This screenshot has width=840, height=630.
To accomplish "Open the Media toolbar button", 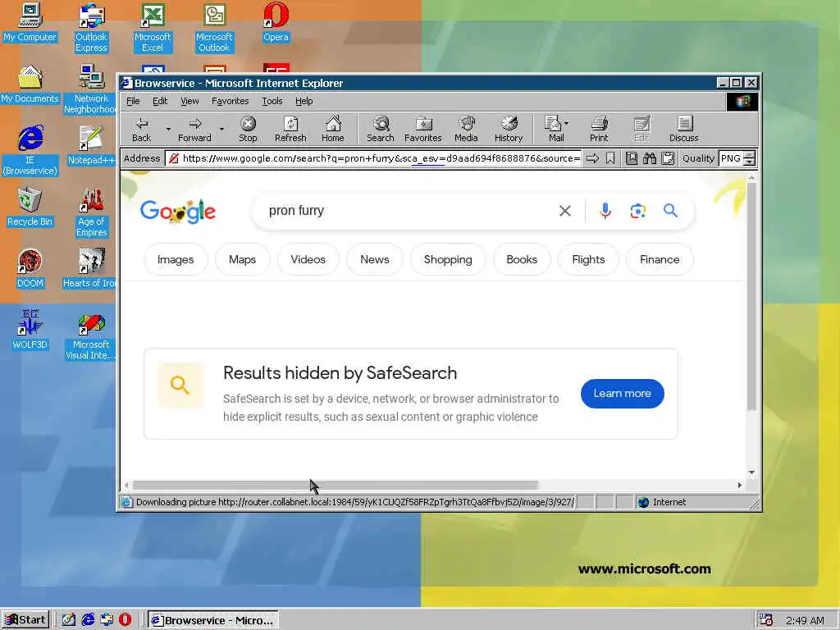I will [466, 129].
